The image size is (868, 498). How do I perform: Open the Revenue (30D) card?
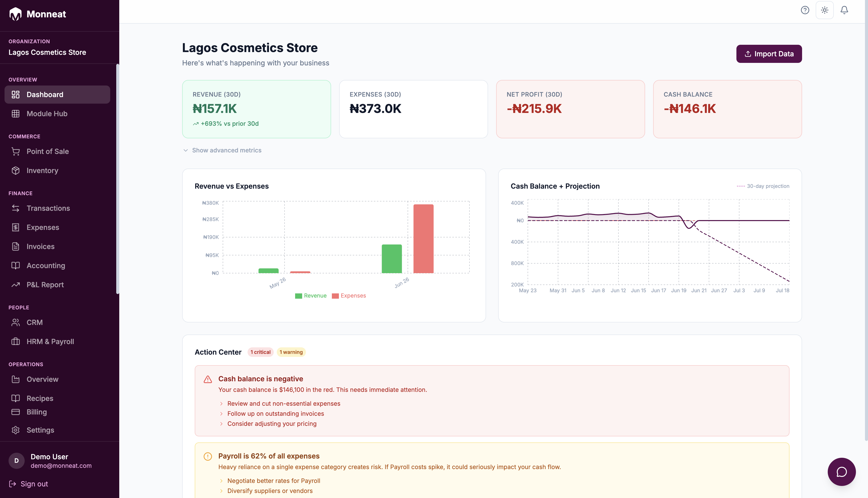coord(257,109)
